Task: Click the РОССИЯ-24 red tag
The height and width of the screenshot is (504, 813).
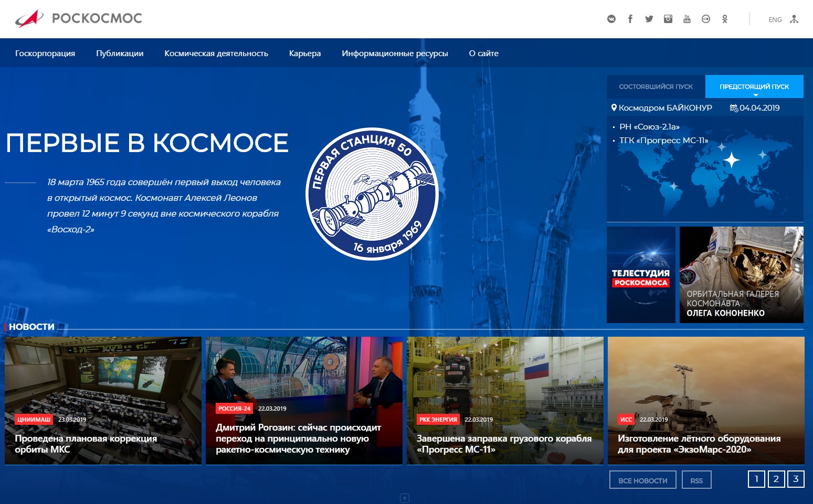Action: (x=235, y=409)
